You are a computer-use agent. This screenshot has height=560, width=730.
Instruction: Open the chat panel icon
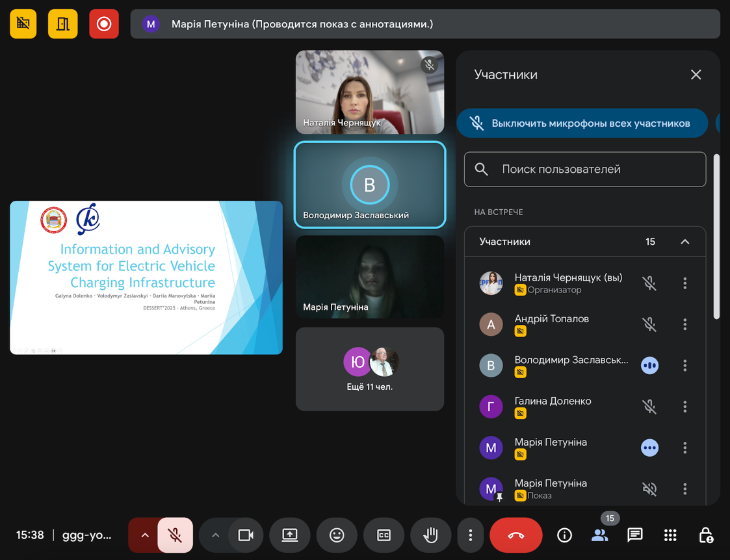(x=634, y=535)
